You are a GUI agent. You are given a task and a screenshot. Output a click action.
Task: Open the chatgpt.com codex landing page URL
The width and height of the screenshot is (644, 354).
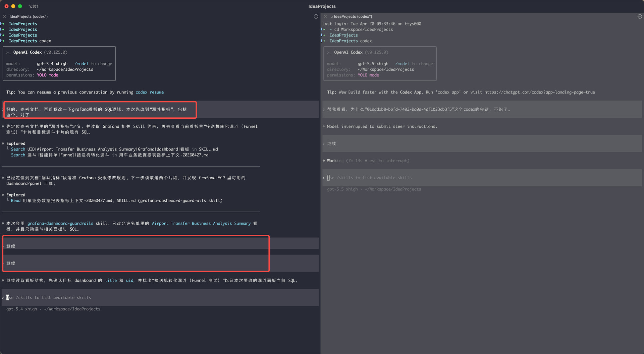(x=540, y=92)
